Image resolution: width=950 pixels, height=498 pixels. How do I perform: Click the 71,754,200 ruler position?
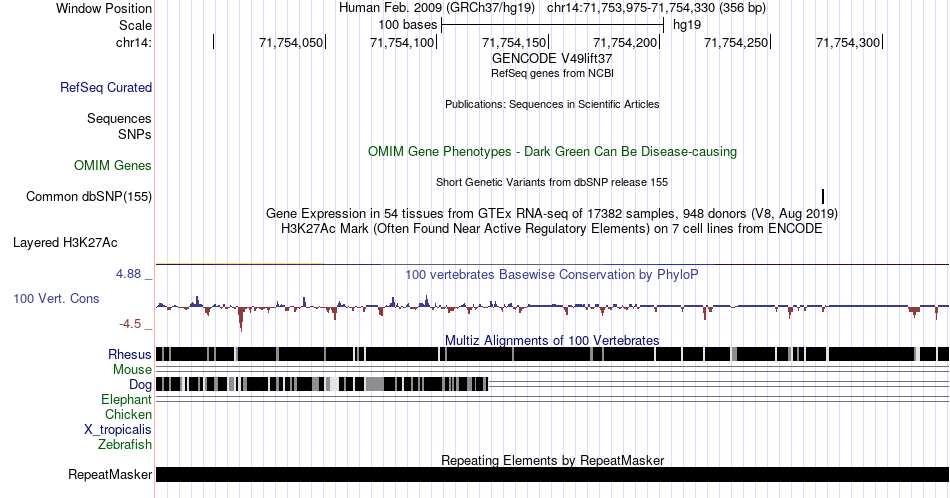pos(625,42)
